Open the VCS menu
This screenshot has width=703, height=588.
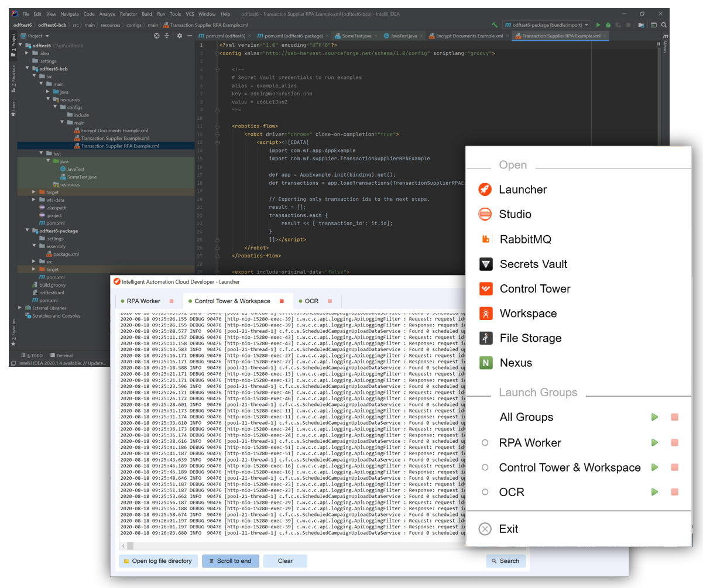click(190, 13)
